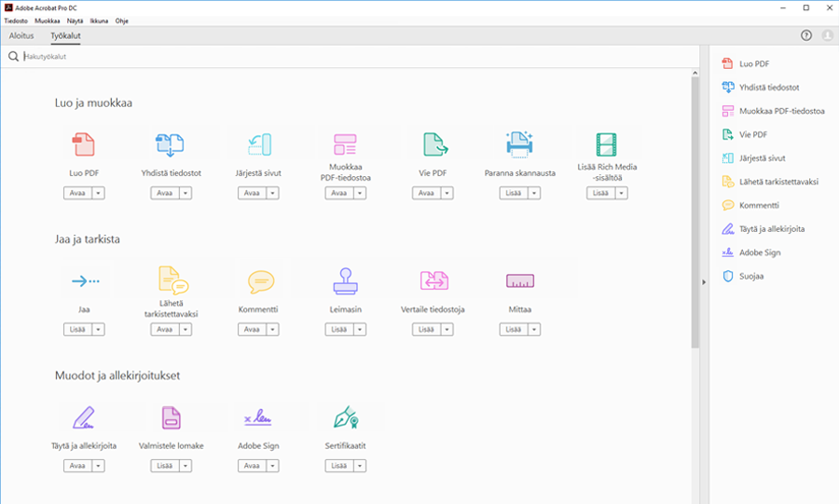Image resolution: width=839 pixels, height=504 pixels.
Task: Open the Vertaile tiedostoja compare icon
Action: click(x=433, y=280)
